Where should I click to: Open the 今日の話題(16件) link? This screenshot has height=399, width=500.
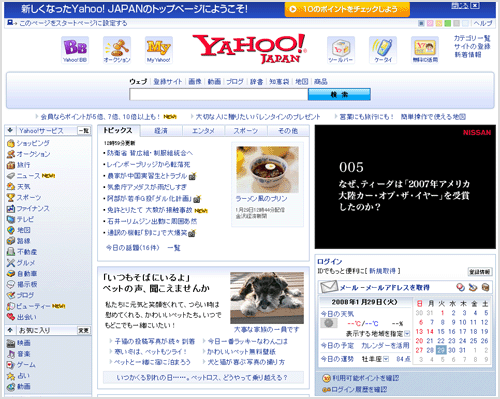(133, 248)
